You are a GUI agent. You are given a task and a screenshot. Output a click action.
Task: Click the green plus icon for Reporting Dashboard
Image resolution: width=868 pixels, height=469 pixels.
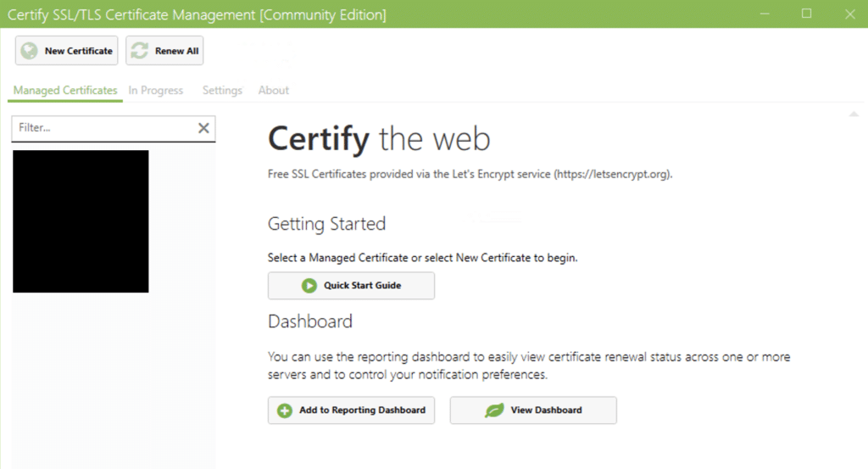(285, 410)
